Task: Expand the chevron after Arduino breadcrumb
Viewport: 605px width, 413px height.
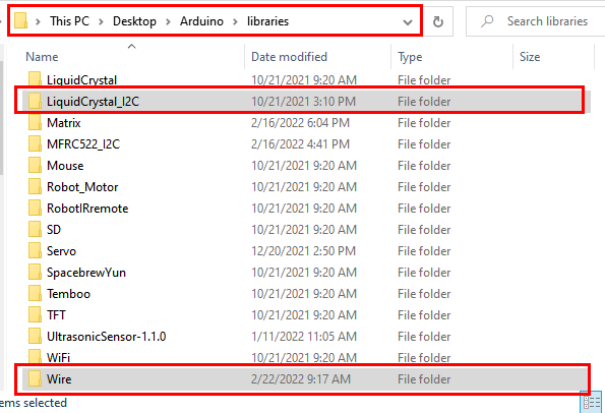Action: 235,22
